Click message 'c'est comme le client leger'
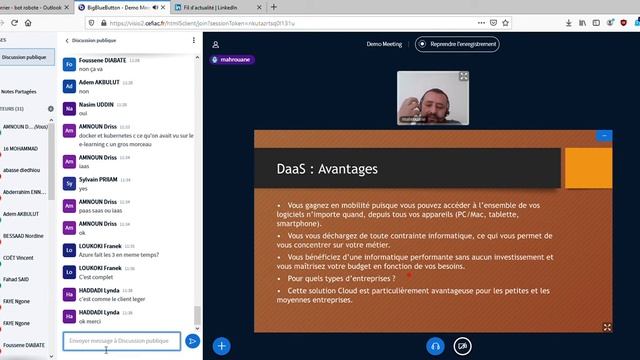 click(112, 299)
